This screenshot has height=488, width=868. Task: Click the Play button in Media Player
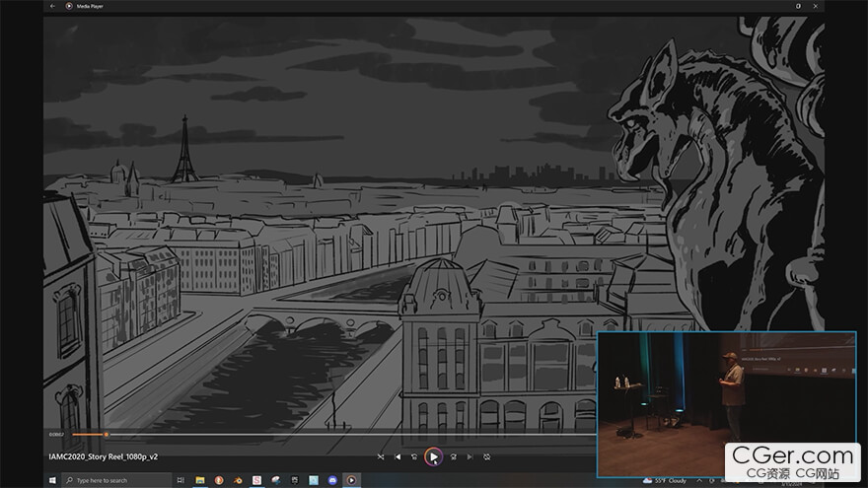tap(433, 457)
